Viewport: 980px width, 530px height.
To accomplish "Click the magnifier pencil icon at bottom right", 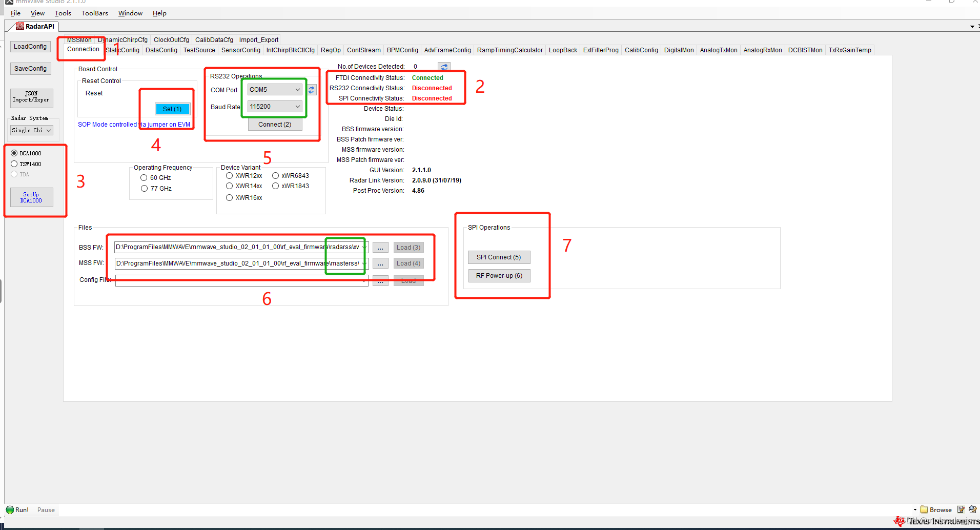I will [x=973, y=509].
